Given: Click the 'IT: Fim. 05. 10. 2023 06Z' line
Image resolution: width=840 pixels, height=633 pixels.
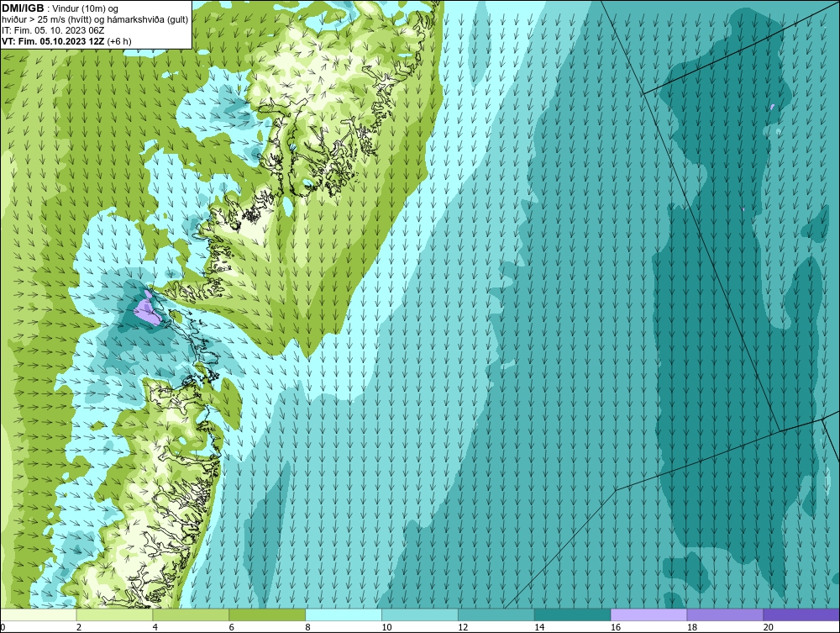Looking at the screenshot, I should point(53,30).
